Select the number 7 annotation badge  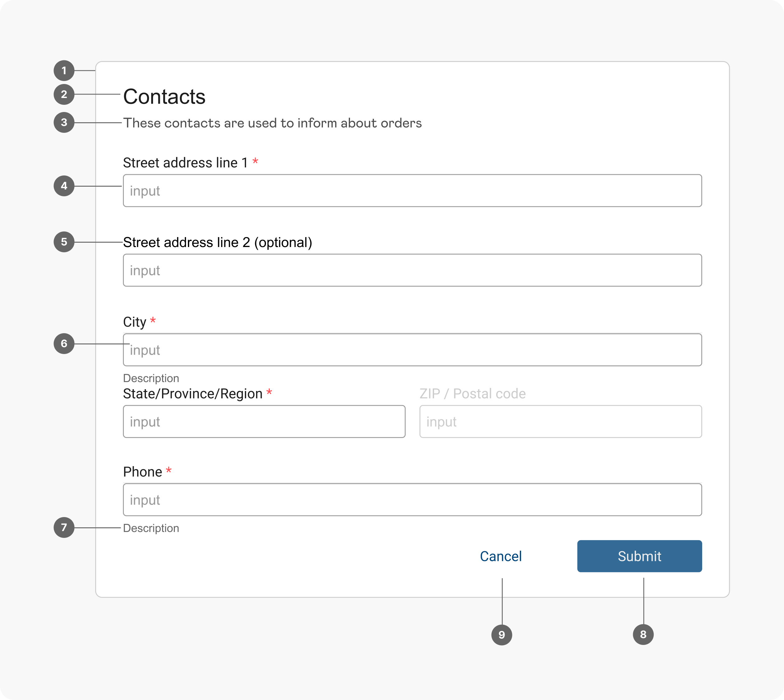pos(64,528)
